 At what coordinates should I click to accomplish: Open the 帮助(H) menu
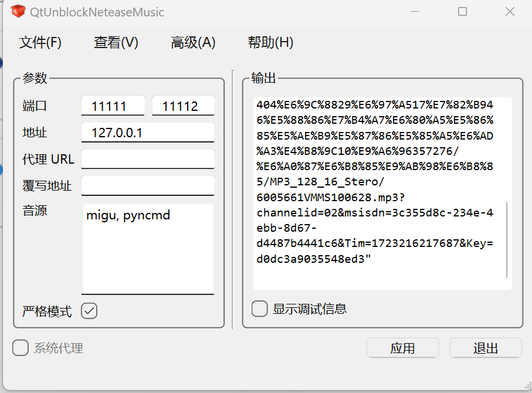click(x=270, y=43)
